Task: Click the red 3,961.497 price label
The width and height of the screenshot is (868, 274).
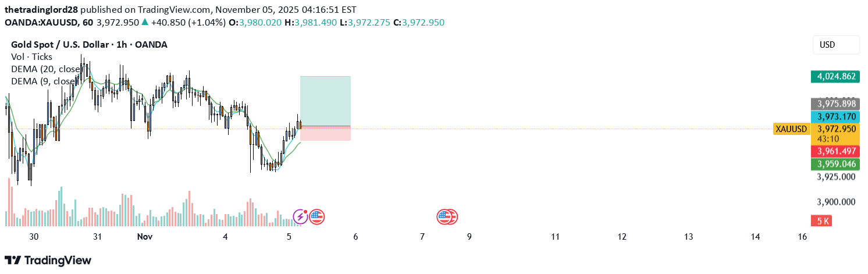Action: pos(836,151)
